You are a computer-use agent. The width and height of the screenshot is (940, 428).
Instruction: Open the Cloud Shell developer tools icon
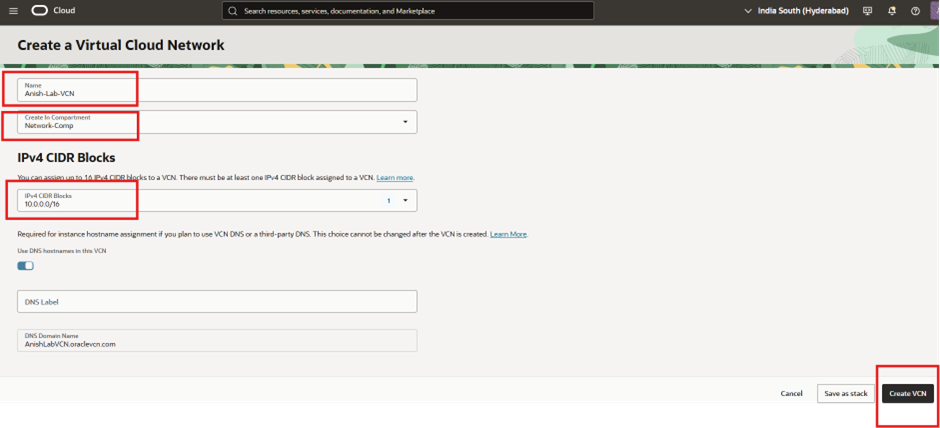866,10
